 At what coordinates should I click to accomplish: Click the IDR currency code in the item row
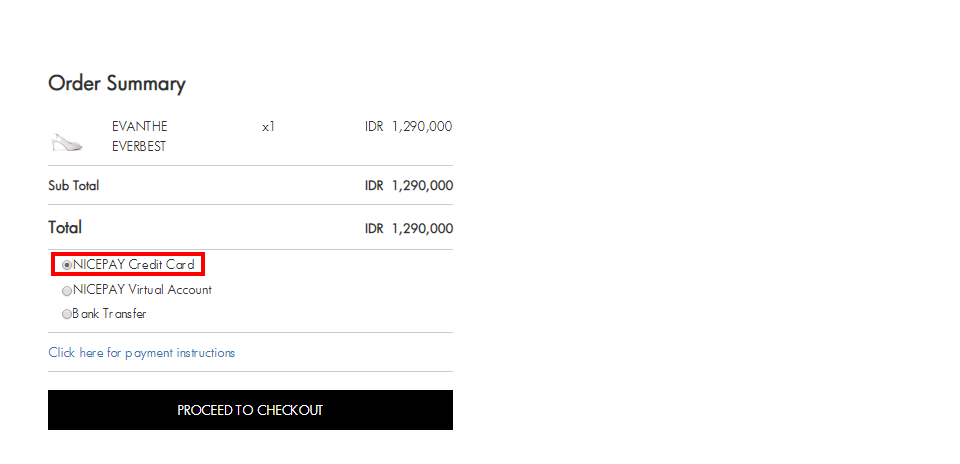374,127
